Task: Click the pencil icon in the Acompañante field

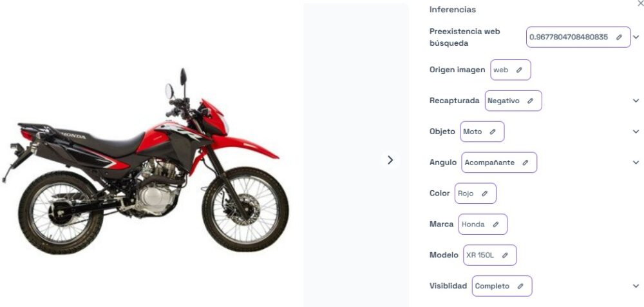Action: click(x=526, y=163)
